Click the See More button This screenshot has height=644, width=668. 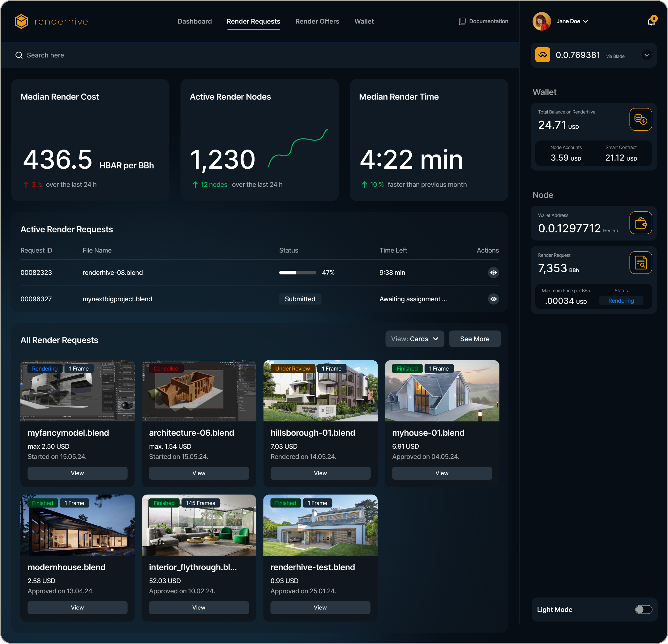(475, 339)
